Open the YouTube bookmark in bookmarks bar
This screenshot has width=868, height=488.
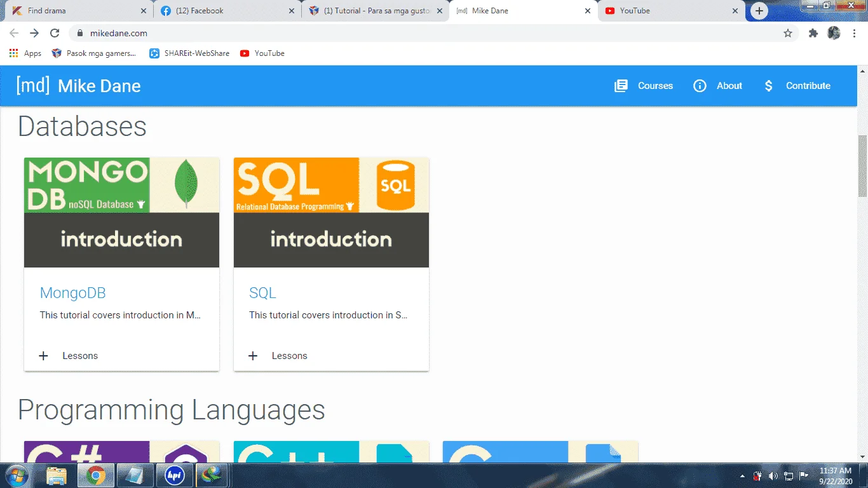tap(262, 53)
